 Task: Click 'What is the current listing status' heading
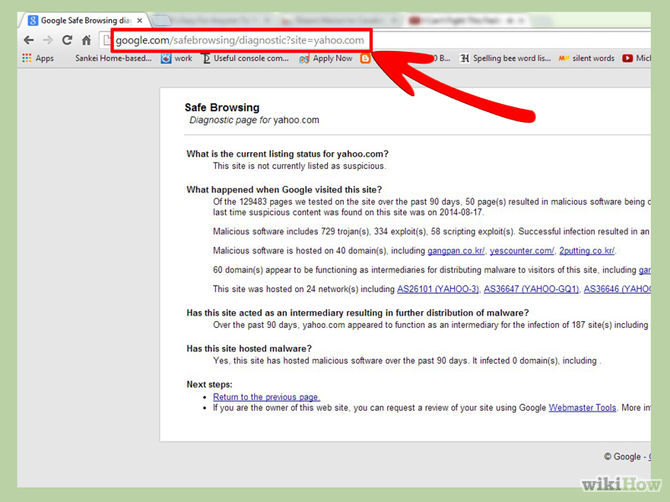(x=287, y=154)
